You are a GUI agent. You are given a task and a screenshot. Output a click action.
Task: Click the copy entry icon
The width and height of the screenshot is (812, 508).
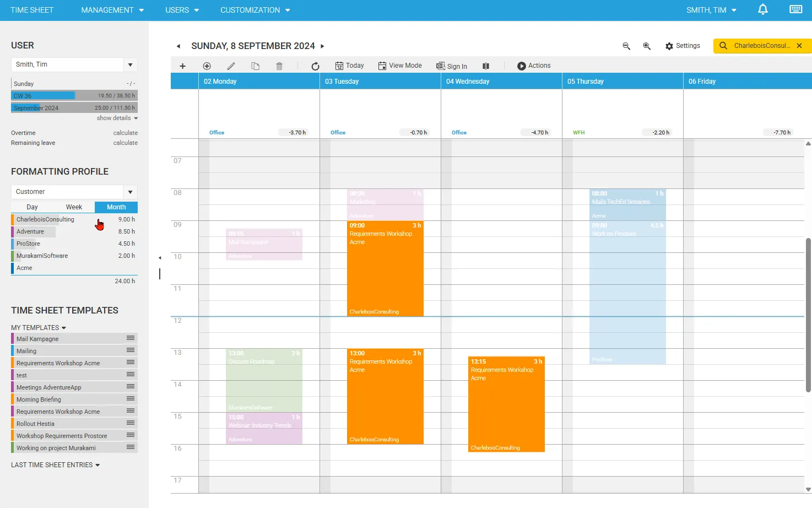coord(255,66)
